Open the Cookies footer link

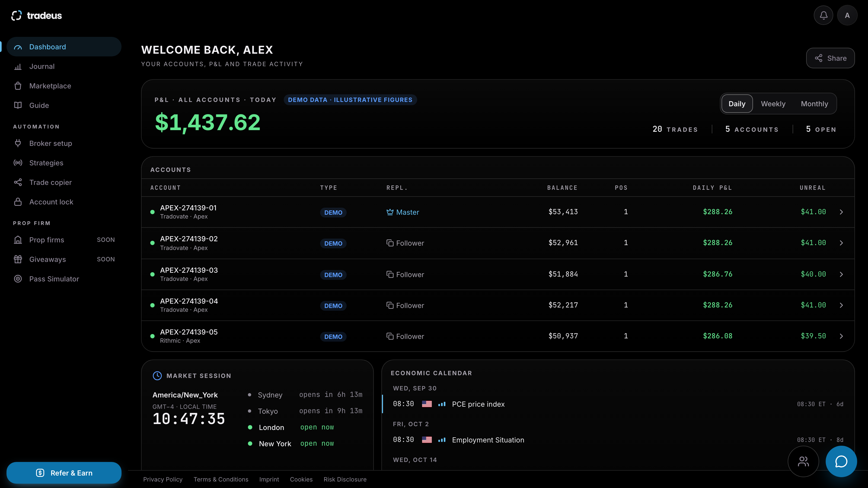301,479
